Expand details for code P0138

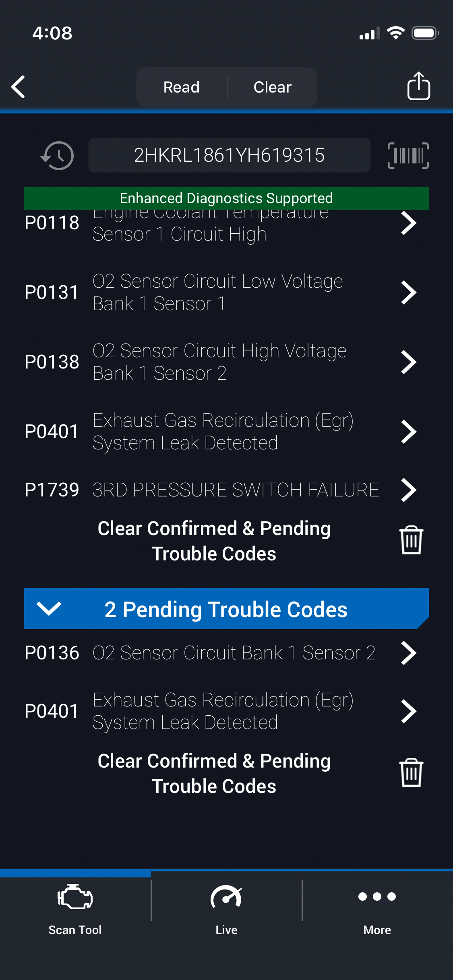[408, 362]
